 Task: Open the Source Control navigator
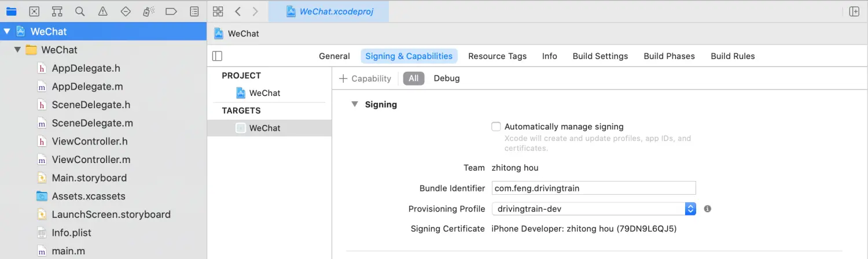click(x=34, y=12)
